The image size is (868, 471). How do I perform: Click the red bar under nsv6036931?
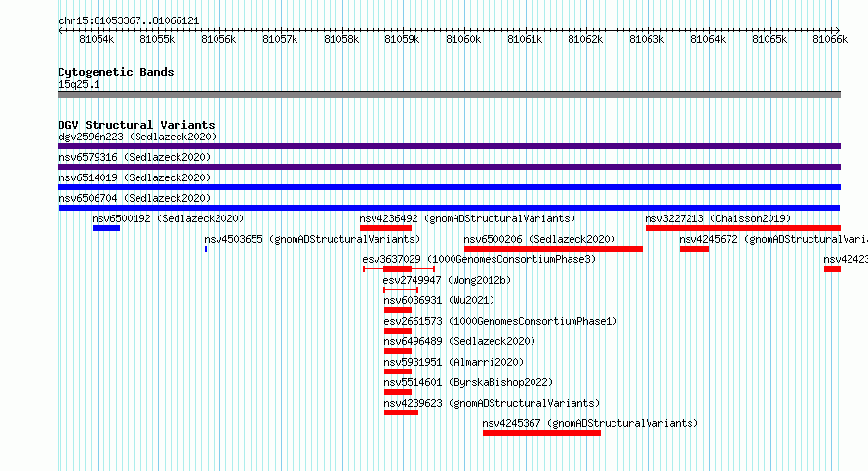pyautogui.click(x=398, y=310)
